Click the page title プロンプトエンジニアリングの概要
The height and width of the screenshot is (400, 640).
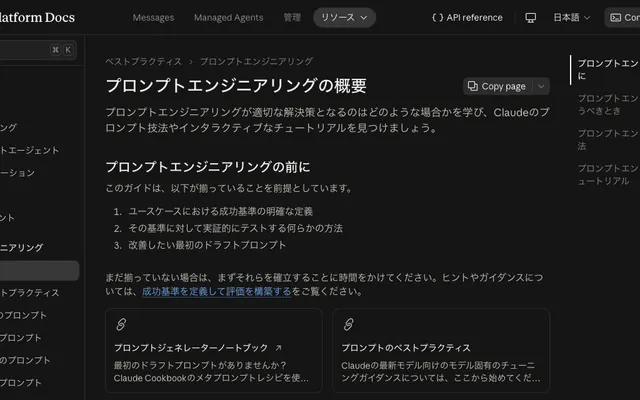coord(236,86)
